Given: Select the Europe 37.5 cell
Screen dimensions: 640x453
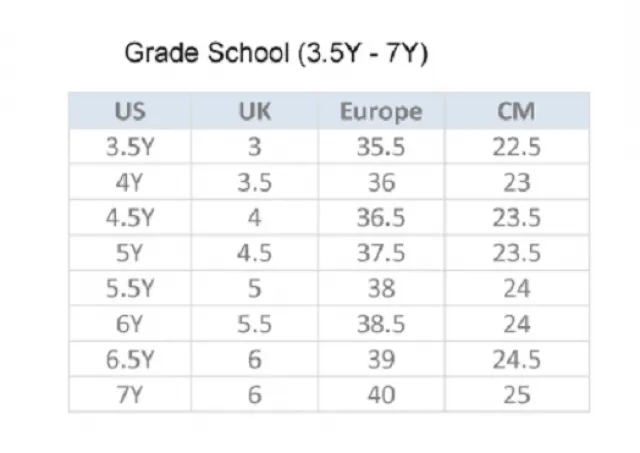Looking at the screenshot, I should tap(381, 253).
